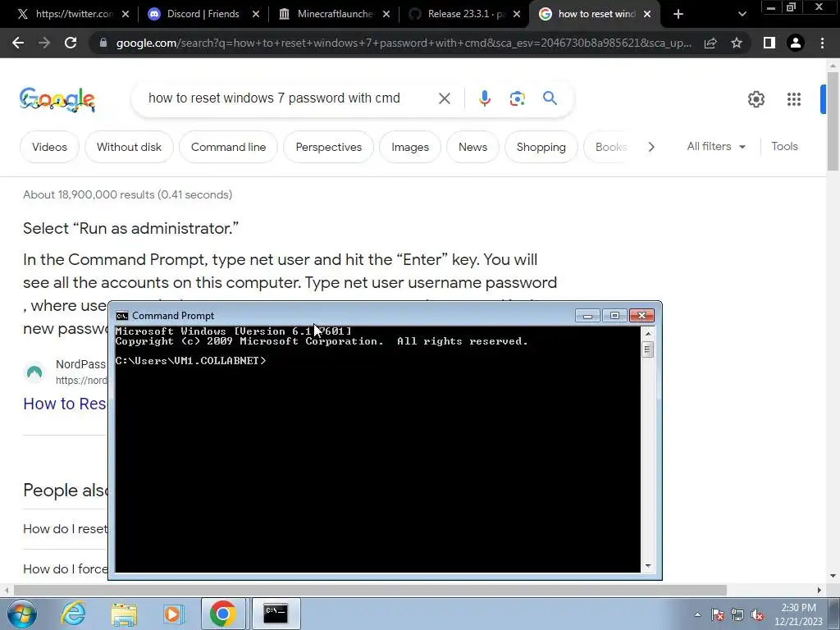Open the muted volume tray icon

coord(757,615)
